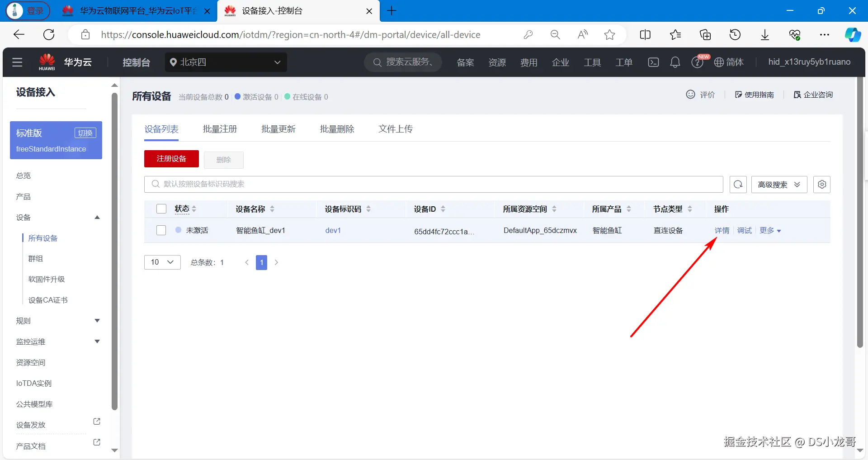Open external link icon next to 产品文档

pyautogui.click(x=97, y=442)
